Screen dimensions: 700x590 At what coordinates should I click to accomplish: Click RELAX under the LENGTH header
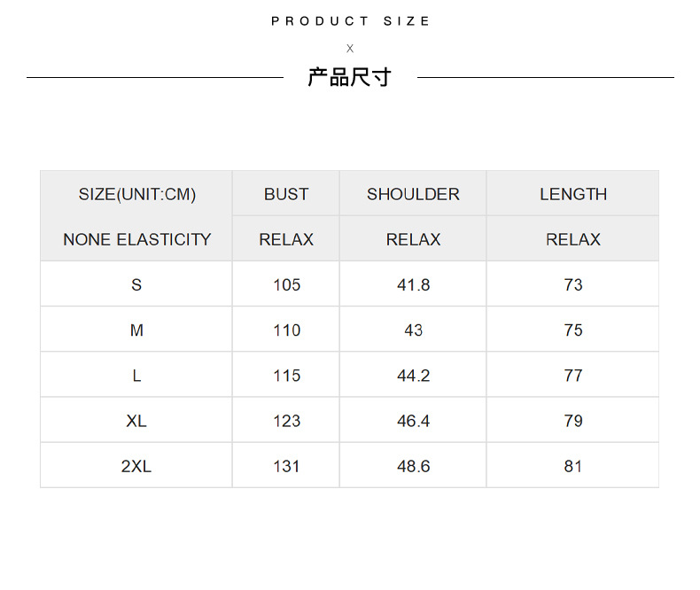(573, 239)
